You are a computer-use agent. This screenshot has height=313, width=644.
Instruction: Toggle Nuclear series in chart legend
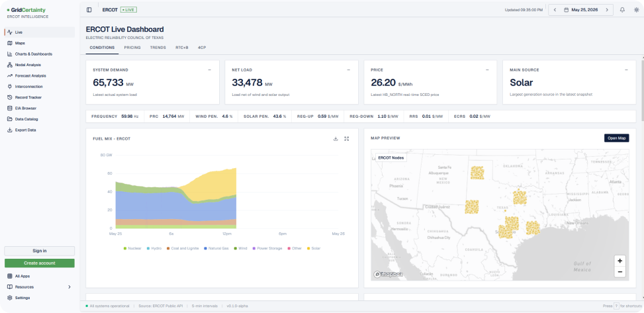[x=132, y=249]
